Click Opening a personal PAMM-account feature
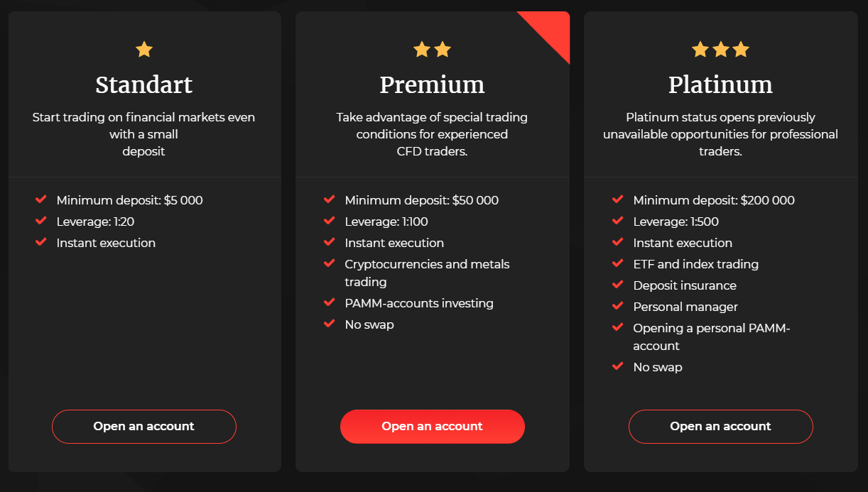The width and height of the screenshot is (868, 492). [x=712, y=337]
